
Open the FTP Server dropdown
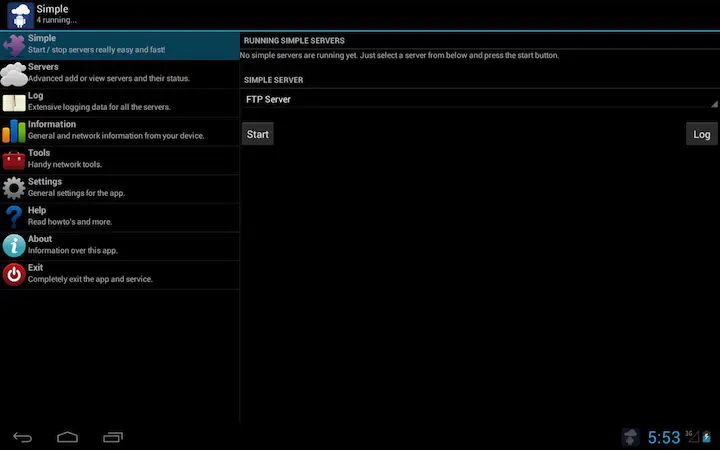[x=480, y=100]
